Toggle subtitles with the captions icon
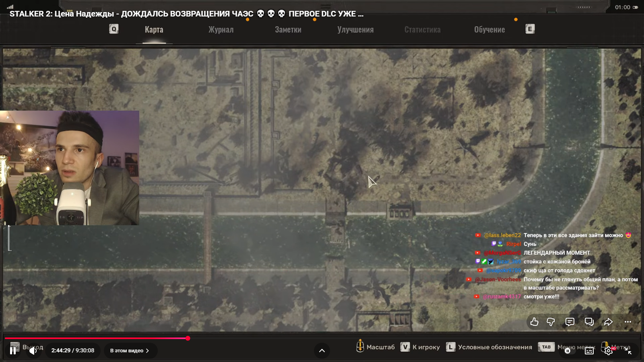The width and height of the screenshot is (644, 362). pos(589,351)
